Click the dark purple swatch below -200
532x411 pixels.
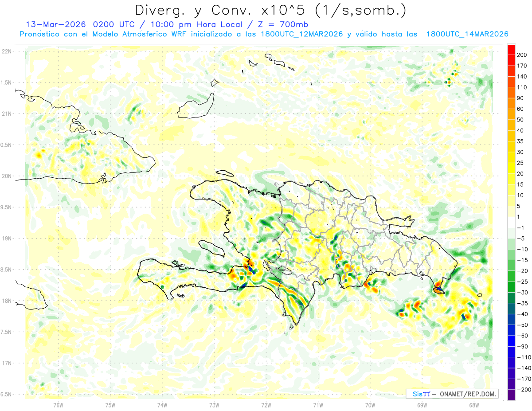(511, 395)
